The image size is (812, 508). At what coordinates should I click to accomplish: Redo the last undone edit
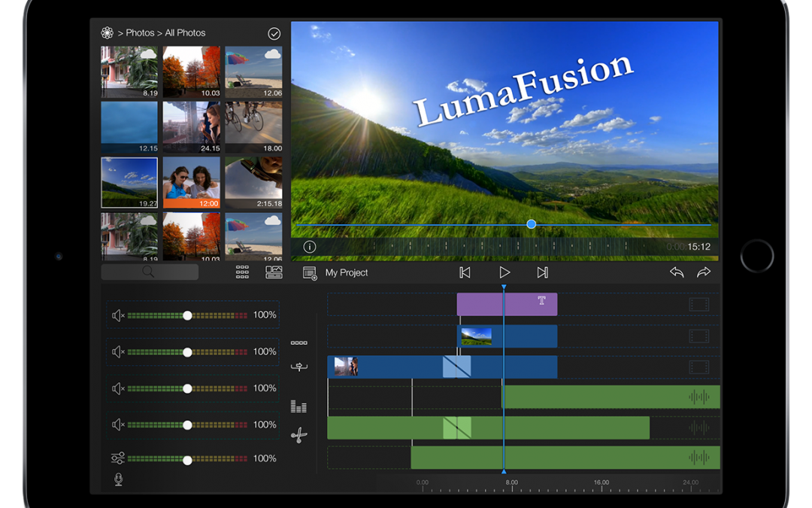(x=704, y=272)
